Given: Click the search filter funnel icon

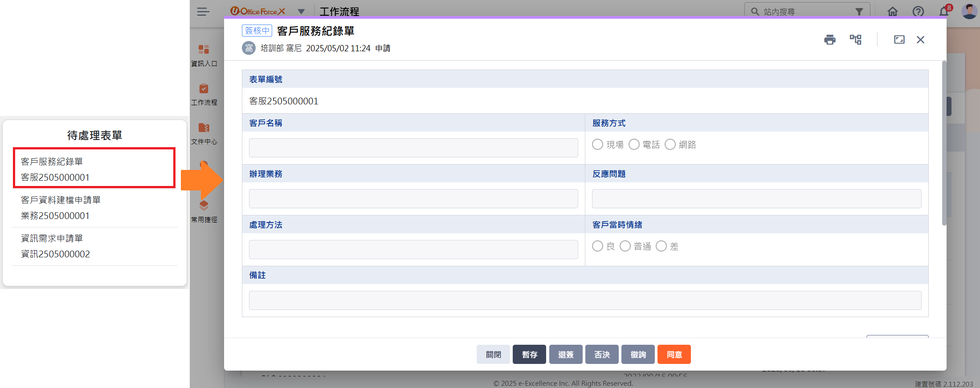Looking at the screenshot, I should coord(859,12).
